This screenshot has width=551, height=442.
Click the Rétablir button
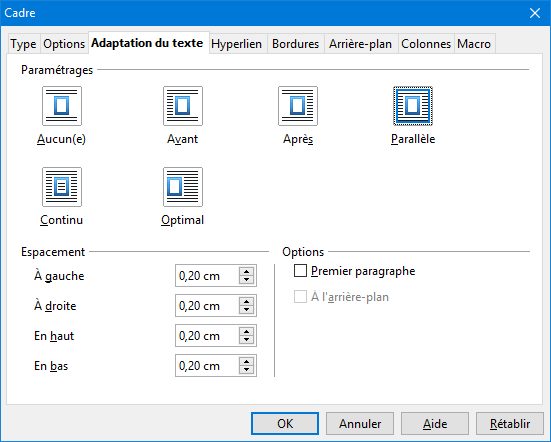pos(510,423)
